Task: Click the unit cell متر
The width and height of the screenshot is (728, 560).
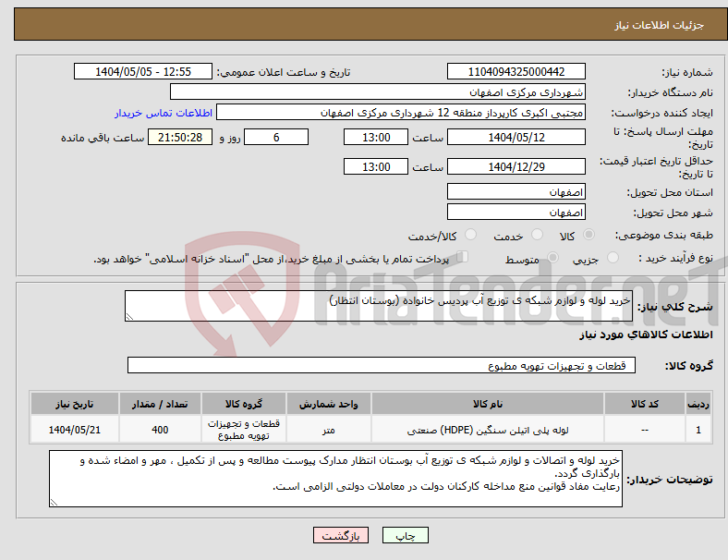Action: pyautogui.click(x=328, y=430)
